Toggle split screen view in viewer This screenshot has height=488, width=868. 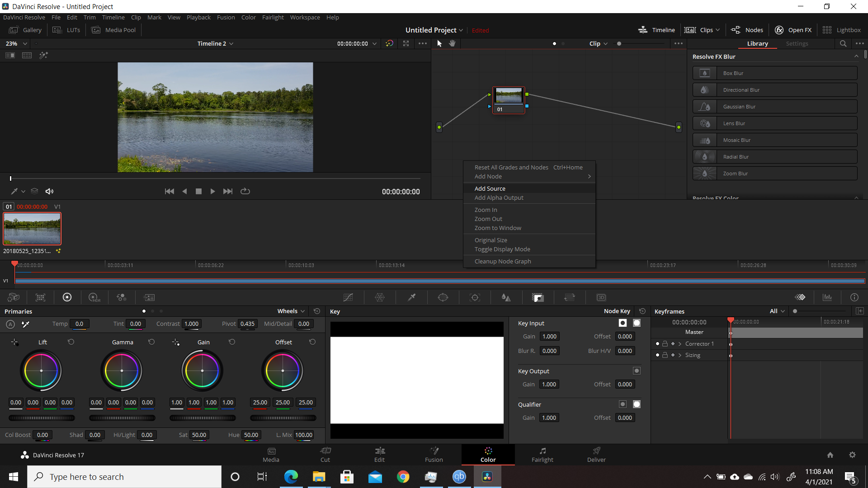[x=27, y=55]
